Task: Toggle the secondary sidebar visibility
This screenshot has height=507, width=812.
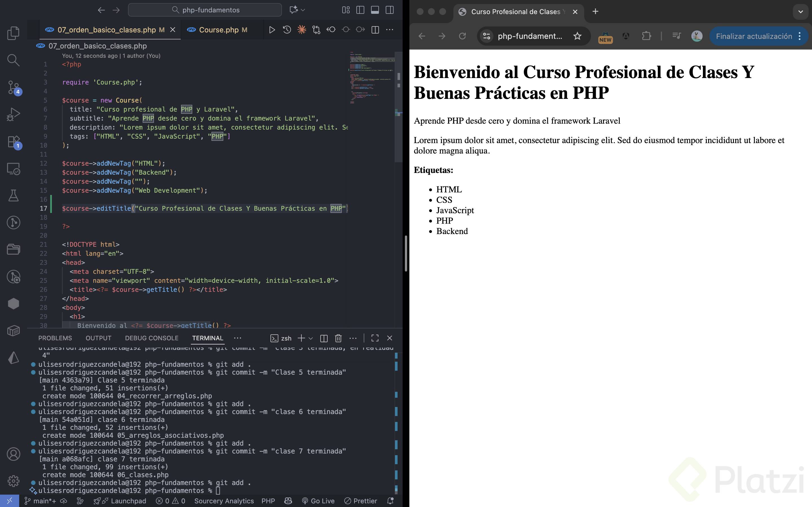Action: 390,10
